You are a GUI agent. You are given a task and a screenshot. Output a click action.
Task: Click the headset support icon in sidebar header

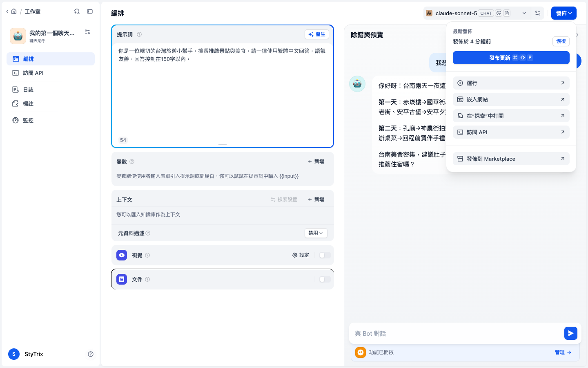tap(77, 11)
